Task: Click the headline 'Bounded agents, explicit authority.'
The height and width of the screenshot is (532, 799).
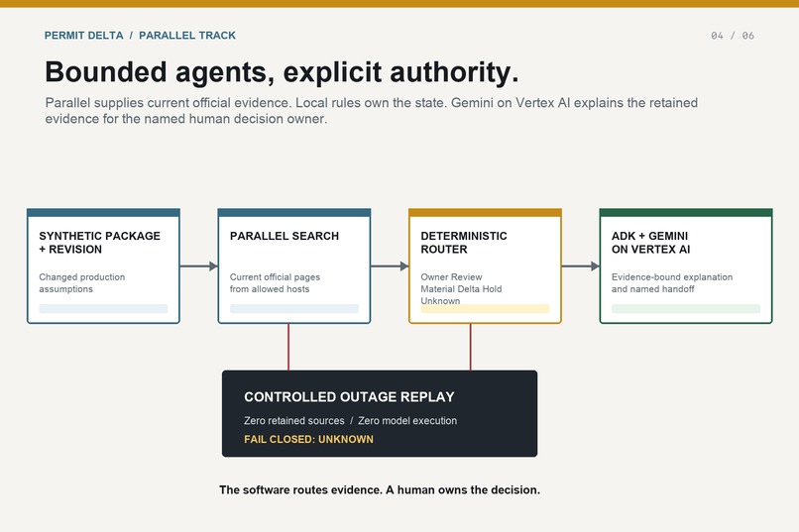Action: tap(282, 71)
